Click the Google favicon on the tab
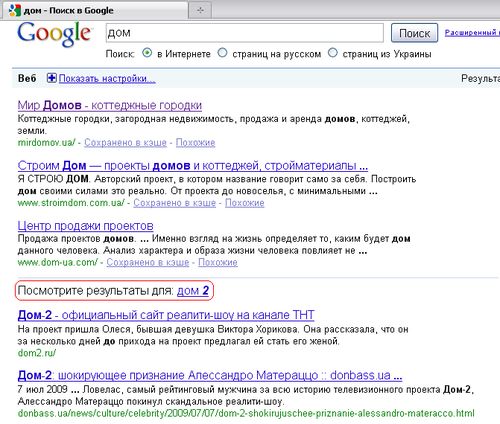Viewport: 500px width, 424px height. [15, 10]
